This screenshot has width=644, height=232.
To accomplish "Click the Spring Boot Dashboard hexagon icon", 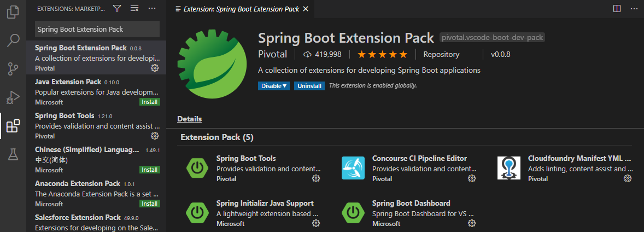I will (353, 213).
